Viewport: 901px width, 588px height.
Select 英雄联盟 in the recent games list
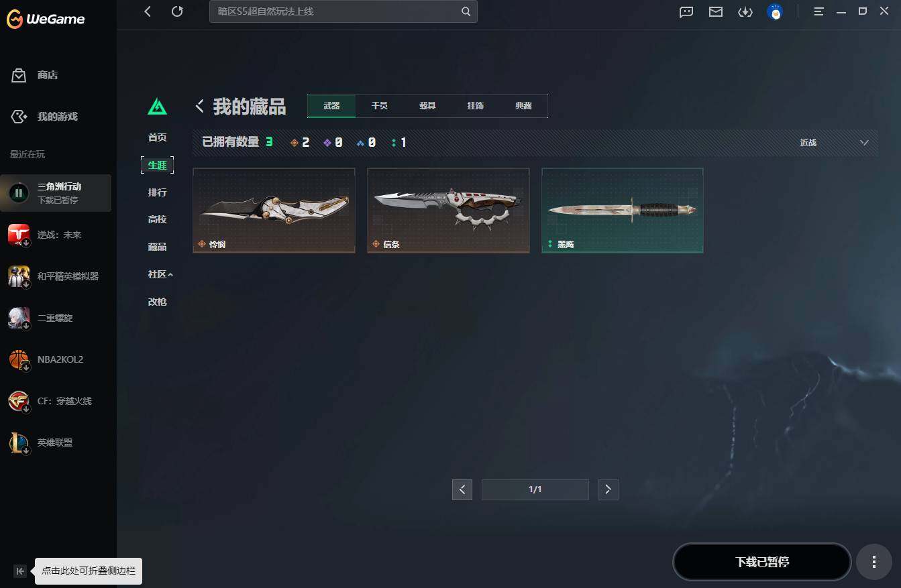[x=56, y=443]
